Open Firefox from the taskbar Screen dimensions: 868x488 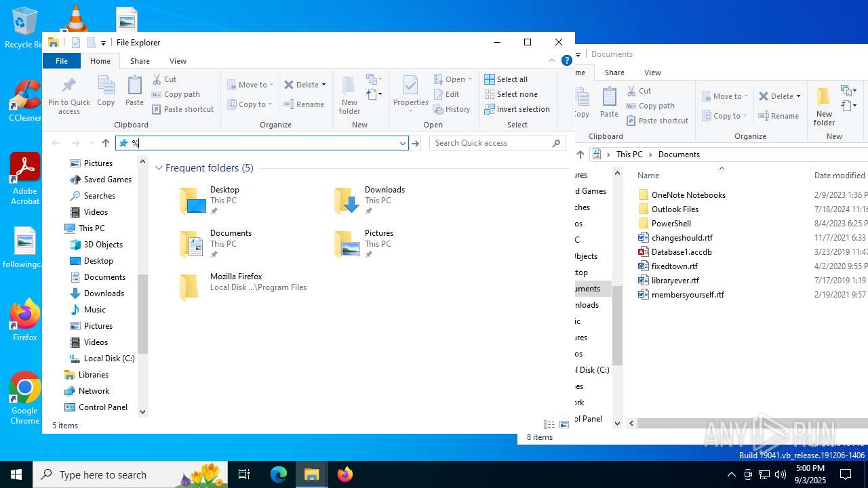pos(345,474)
